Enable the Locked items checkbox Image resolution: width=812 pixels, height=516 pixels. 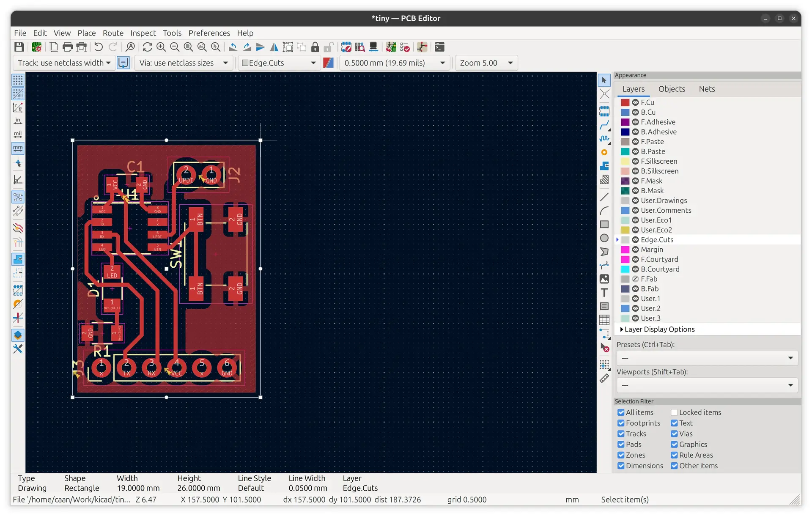pos(674,412)
